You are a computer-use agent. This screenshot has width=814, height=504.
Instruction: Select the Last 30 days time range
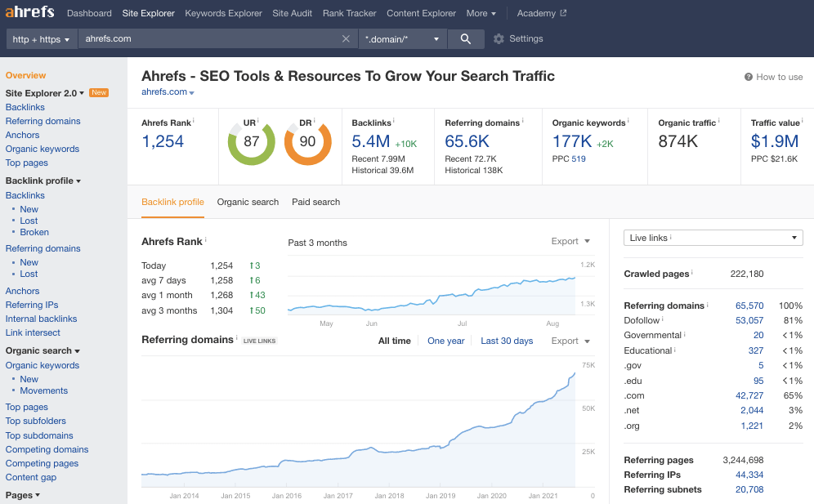click(507, 341)
